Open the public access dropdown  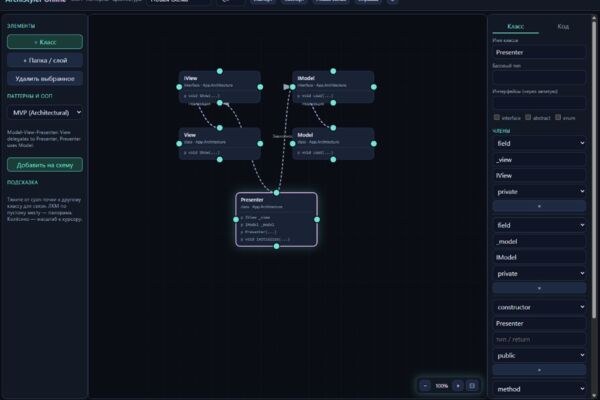539,355
